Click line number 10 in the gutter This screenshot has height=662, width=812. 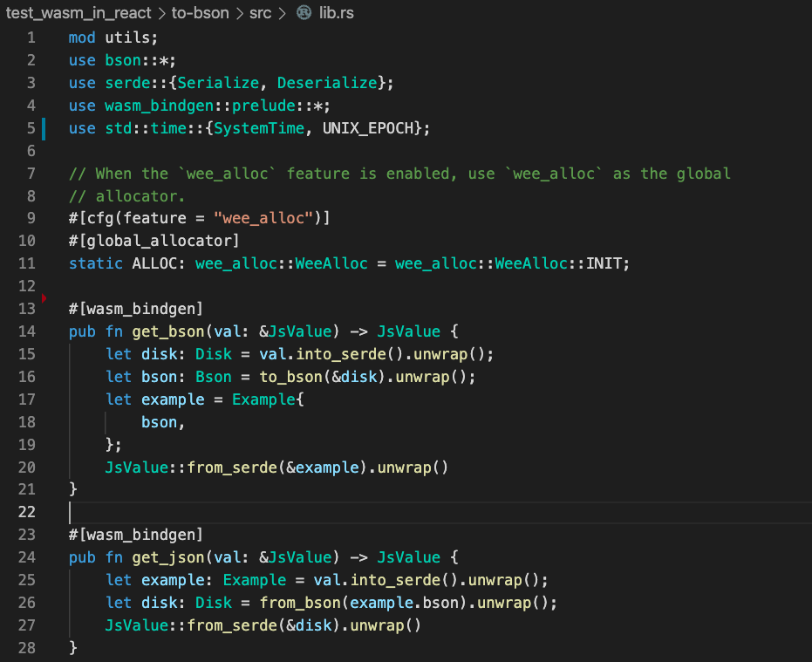(x=26, y=240)
